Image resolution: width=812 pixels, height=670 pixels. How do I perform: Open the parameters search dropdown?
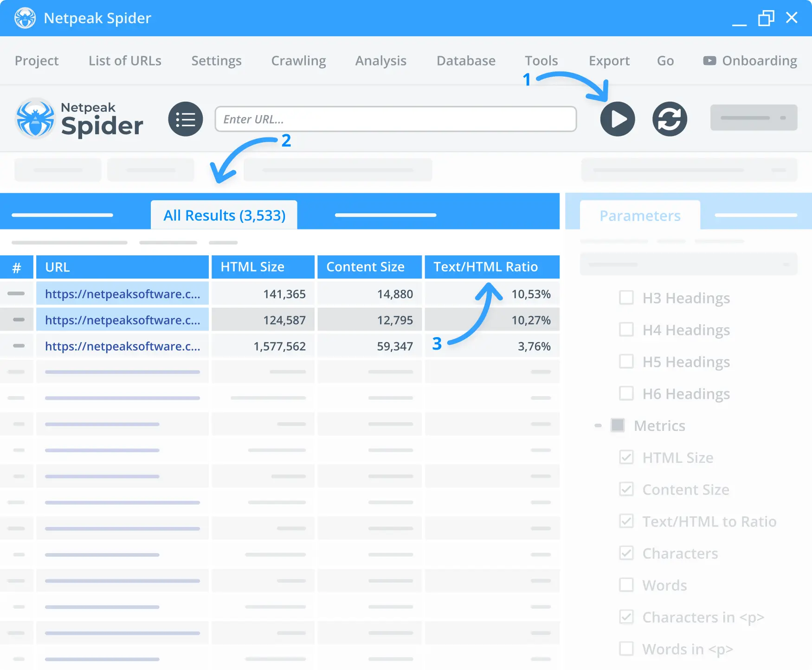[x=689, y=264]
